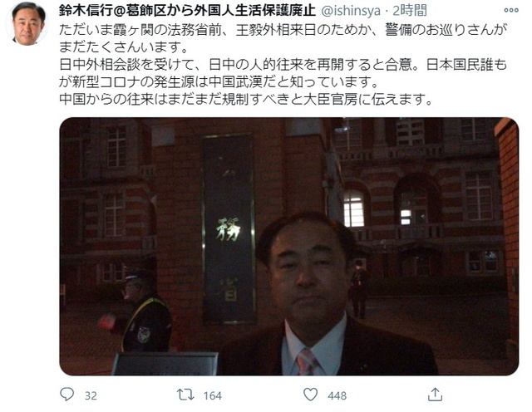Screen dimensions: 532x412
Task: Click the reply count 32
Action: [91, 395]
